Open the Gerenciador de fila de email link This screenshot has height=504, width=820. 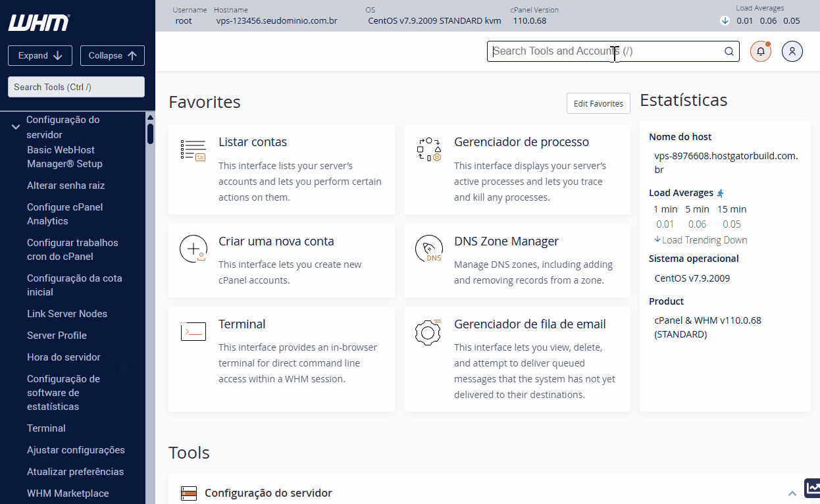530,324
